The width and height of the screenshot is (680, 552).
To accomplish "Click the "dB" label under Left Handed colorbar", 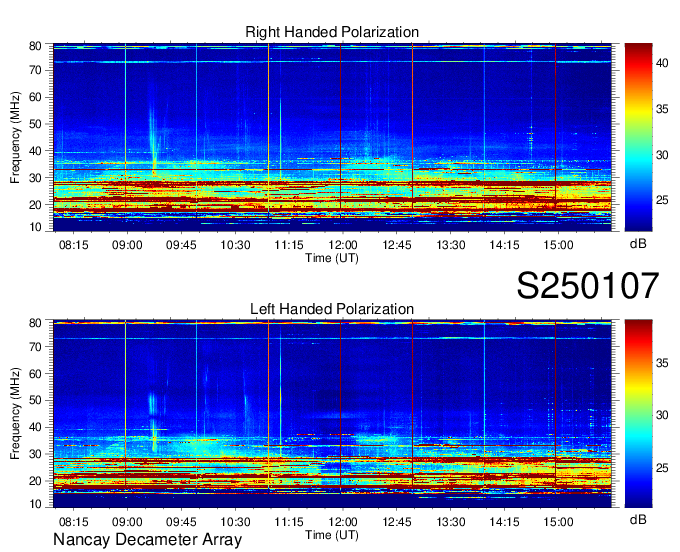I will (638, 519).
